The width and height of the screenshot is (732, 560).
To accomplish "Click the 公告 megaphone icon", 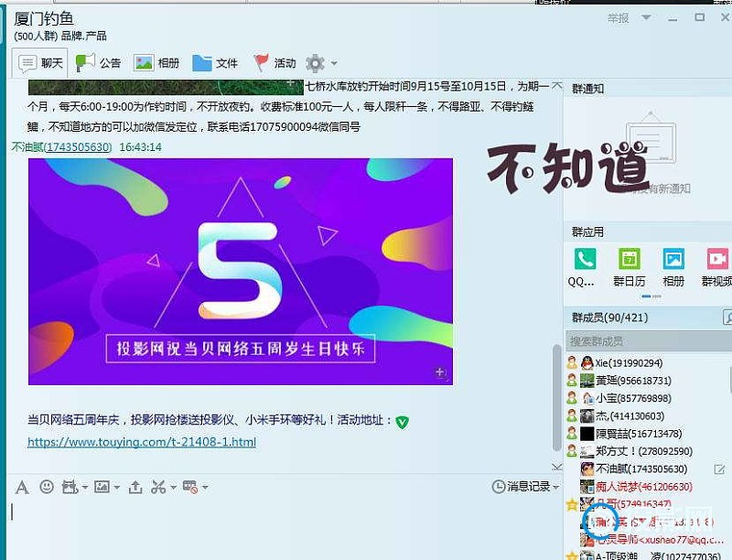I will click(84, 63).
